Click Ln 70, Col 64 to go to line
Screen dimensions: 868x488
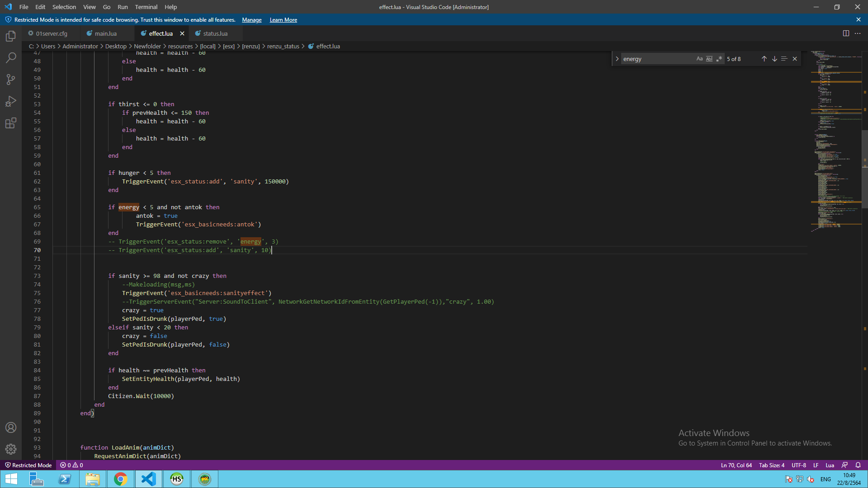pos(736,465)
